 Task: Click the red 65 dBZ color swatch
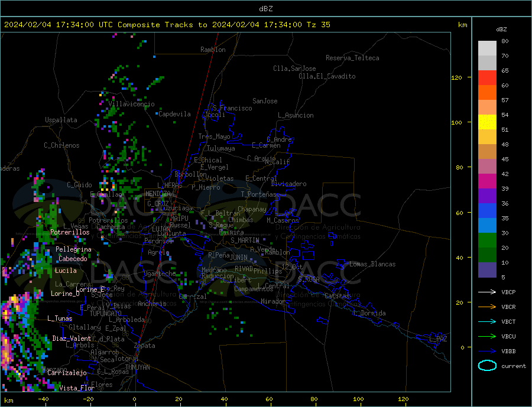coord(487,77)
